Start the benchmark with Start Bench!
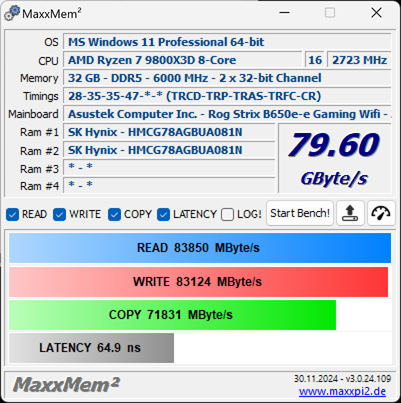401x403 pixels. (x=300, y=213)
